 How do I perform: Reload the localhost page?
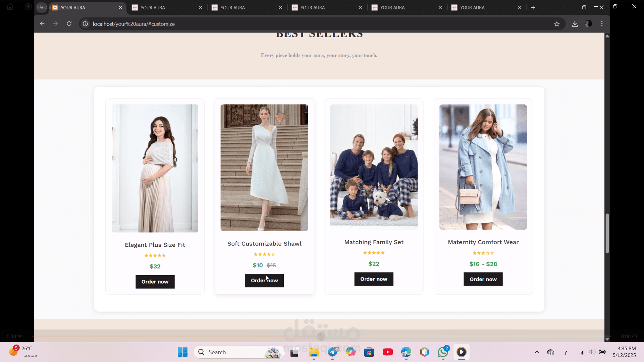(x=69, y=24)
